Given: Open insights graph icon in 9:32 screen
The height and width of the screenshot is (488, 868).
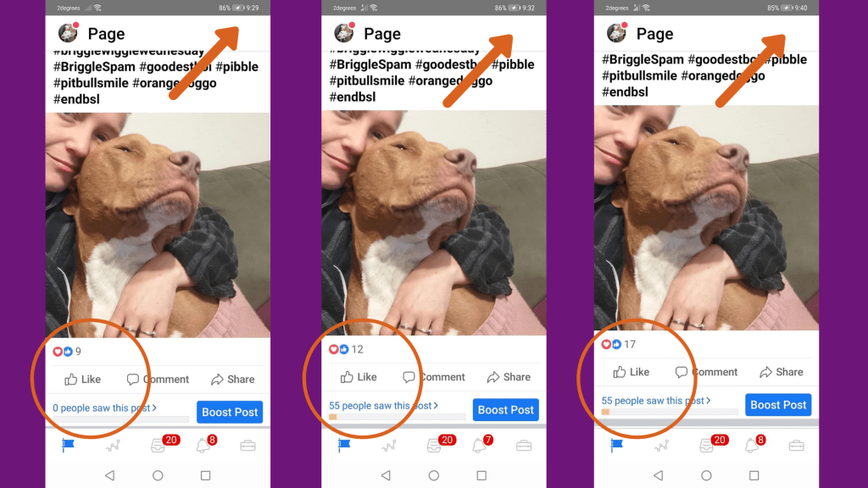Looking at the screenshot, I should (x=388, y=446).
